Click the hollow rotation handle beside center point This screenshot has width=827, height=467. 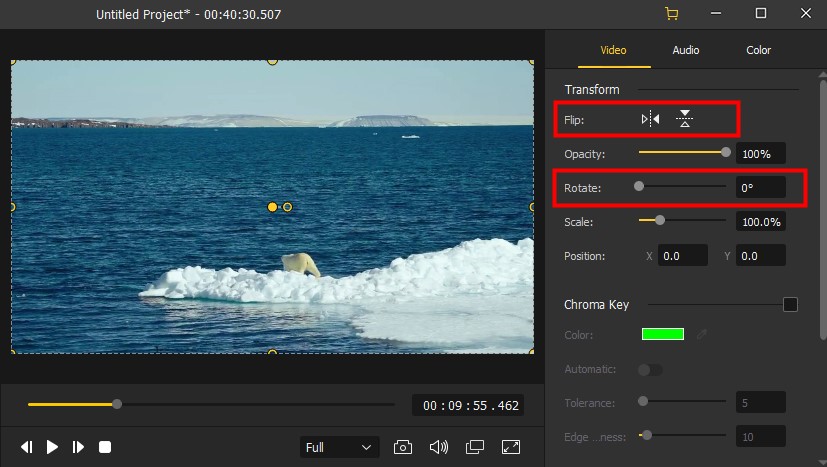coord(287,207)
